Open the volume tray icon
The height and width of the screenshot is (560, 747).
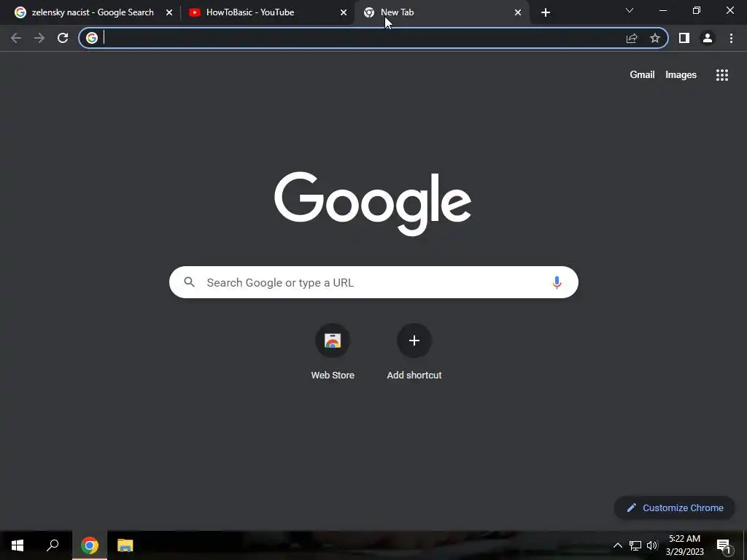coord(651,545)
